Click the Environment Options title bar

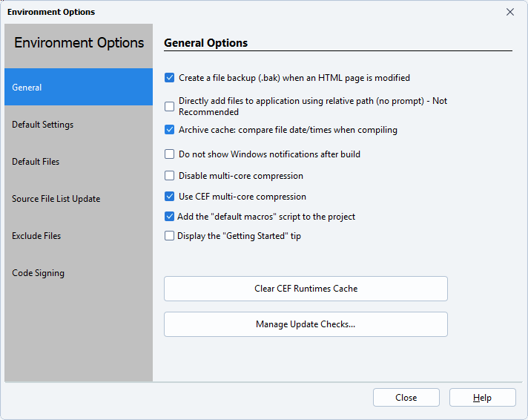click(222, 12)
